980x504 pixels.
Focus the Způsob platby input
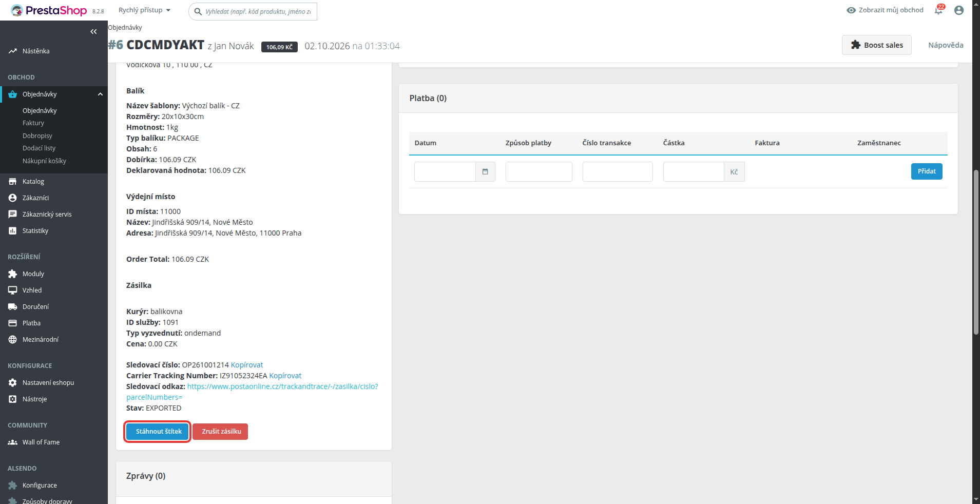click(539, 171)
